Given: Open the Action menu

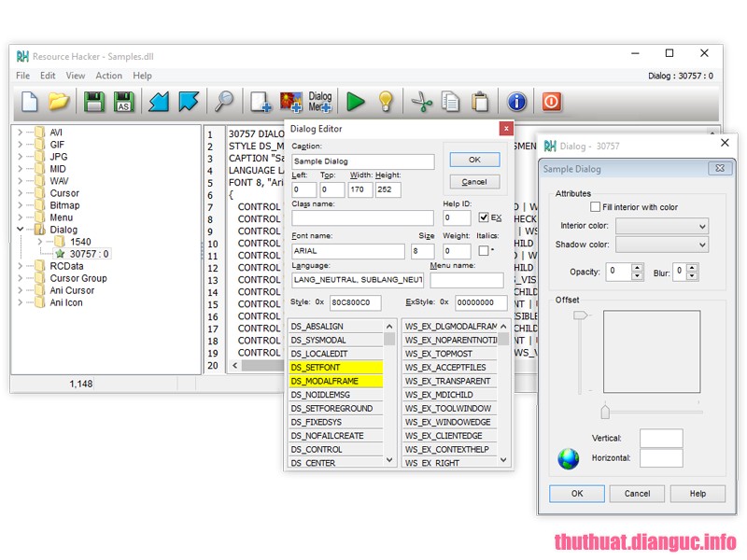Looking at the screenshot, I should 108,76.
